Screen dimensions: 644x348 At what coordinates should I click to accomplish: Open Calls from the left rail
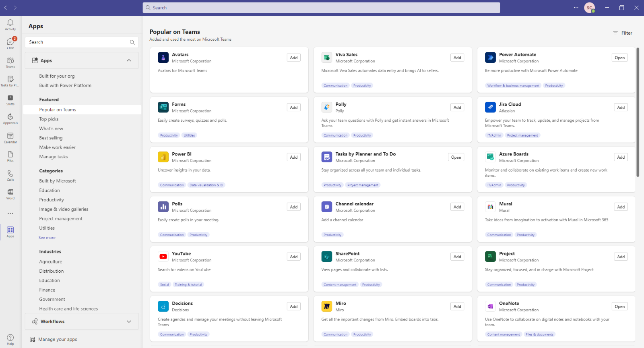[x=10, y=175]
